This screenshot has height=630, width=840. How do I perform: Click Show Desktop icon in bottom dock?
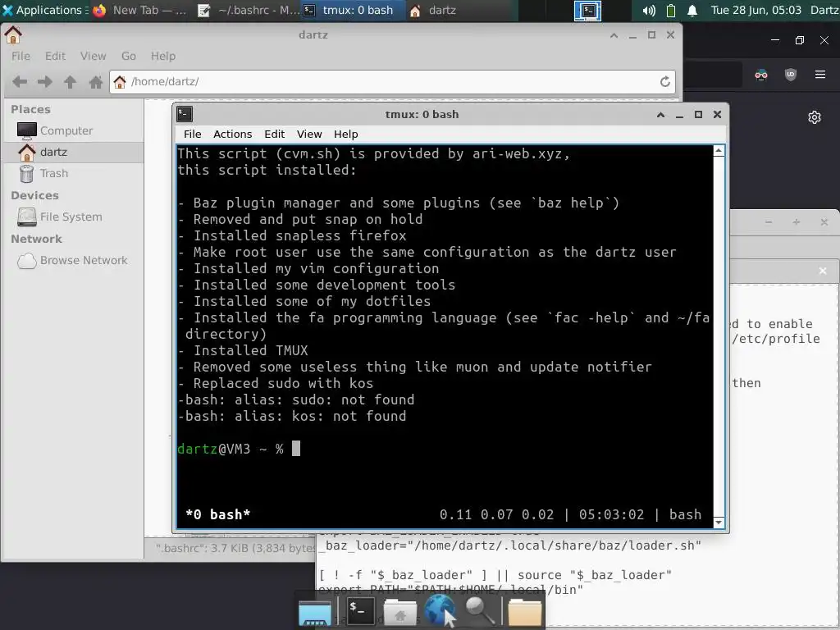(x=314, y=612)
